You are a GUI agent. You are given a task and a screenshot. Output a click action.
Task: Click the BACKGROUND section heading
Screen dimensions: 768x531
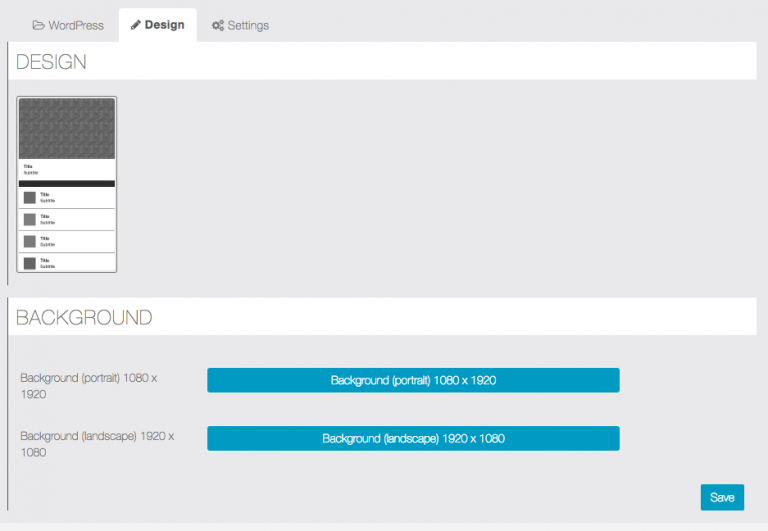pos(84,318)
